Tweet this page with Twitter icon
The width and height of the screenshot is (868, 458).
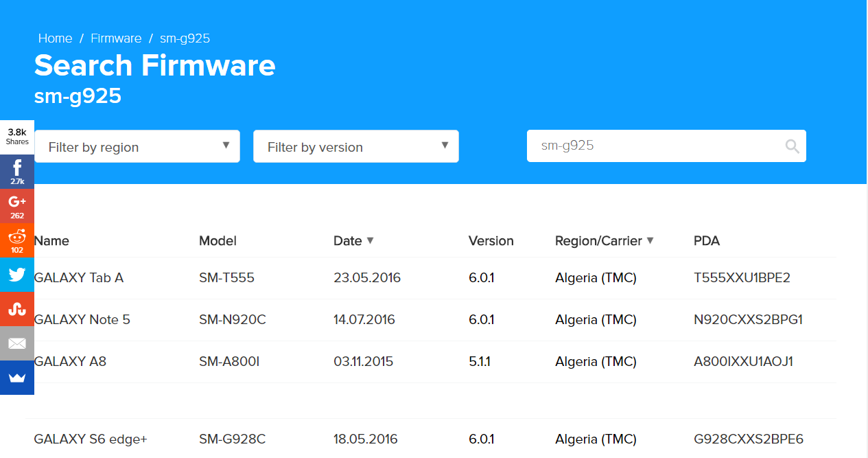point(17,275)
